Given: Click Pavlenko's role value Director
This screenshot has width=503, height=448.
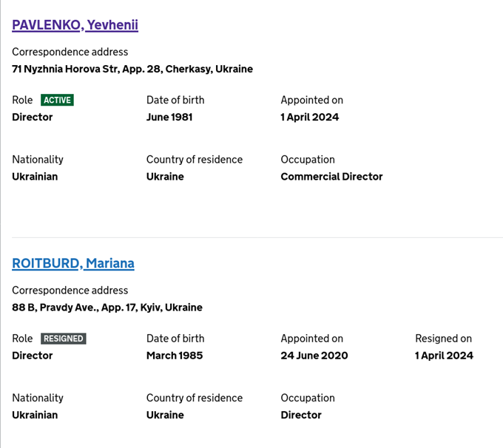Looking at the screenshot, I should pos(33,117).
